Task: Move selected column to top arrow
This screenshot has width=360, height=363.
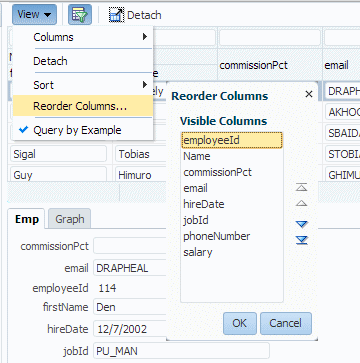Action: click(301, 187)
